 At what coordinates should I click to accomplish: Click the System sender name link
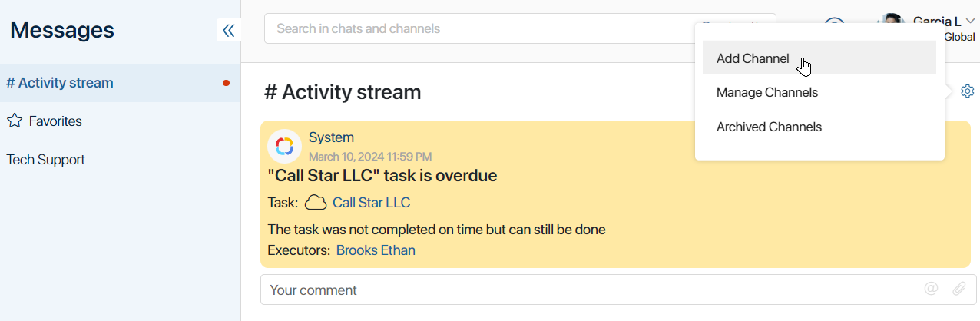click(331, 137)
